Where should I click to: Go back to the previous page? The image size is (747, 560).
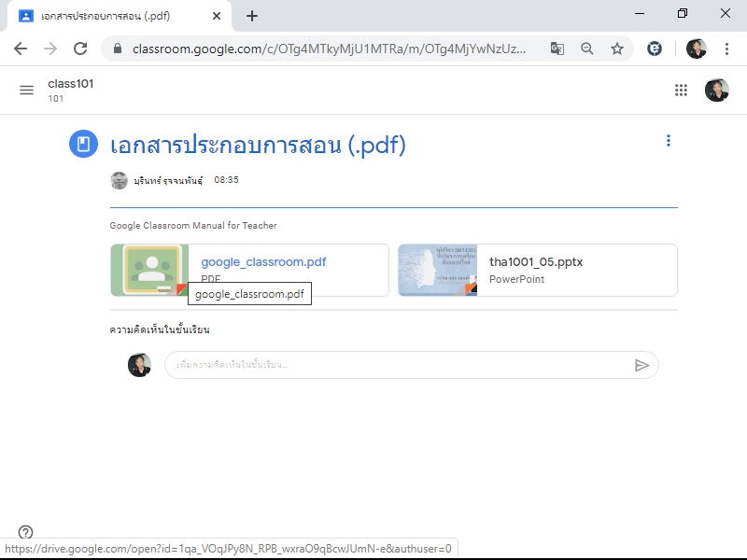coord(21,49)
